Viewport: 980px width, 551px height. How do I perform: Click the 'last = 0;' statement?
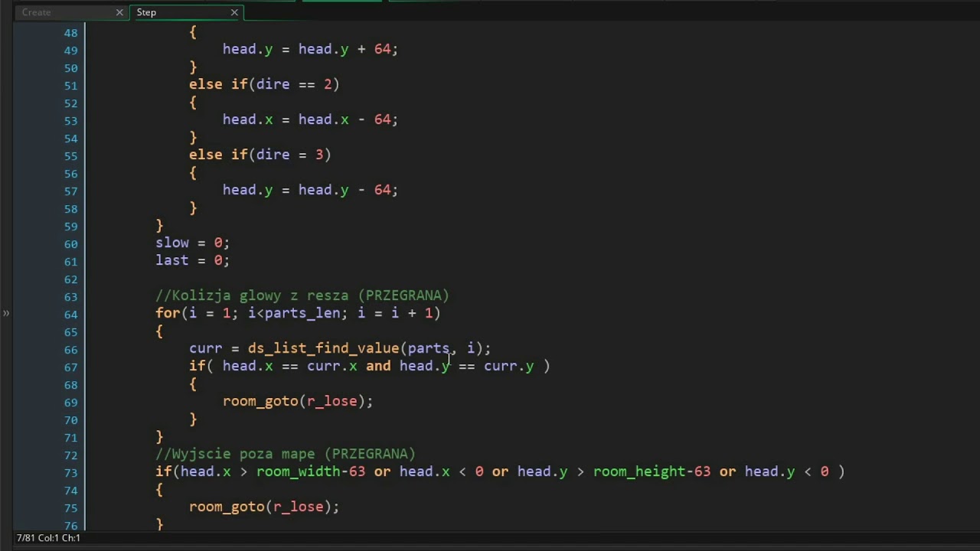(x=192, y=260)
